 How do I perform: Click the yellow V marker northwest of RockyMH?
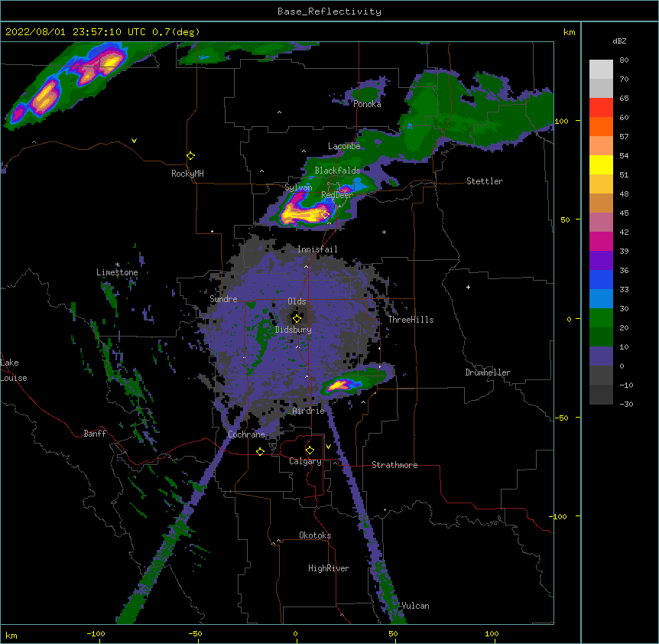[134, 141]
